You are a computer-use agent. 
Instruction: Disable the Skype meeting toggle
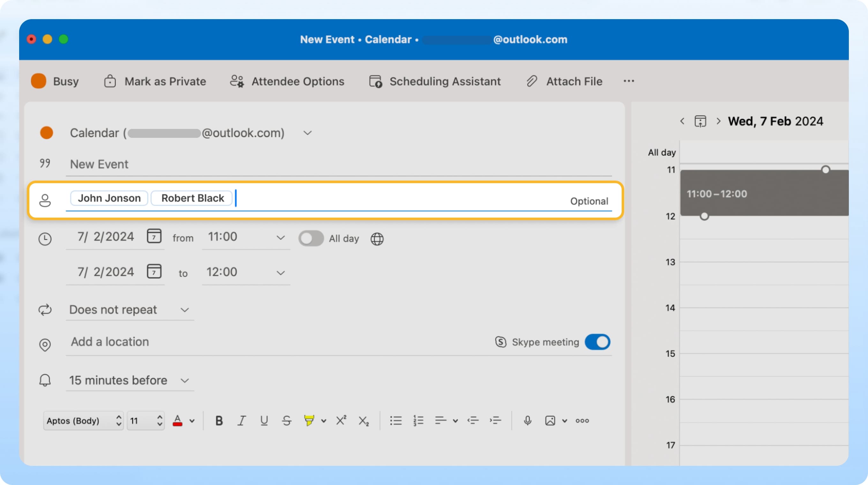point(597,342)
